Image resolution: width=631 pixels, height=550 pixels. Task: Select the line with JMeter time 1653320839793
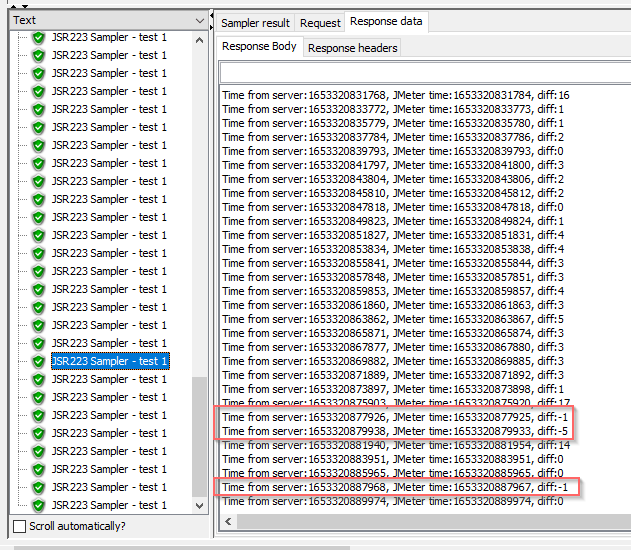click(x=393, y=151)
